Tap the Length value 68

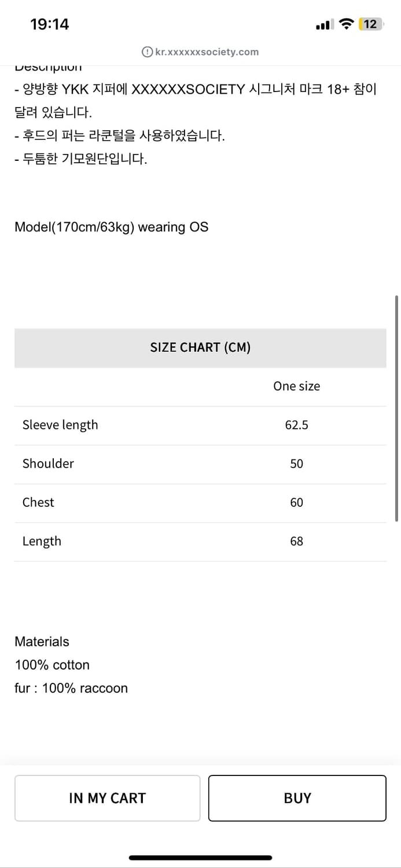coord(296,542)
